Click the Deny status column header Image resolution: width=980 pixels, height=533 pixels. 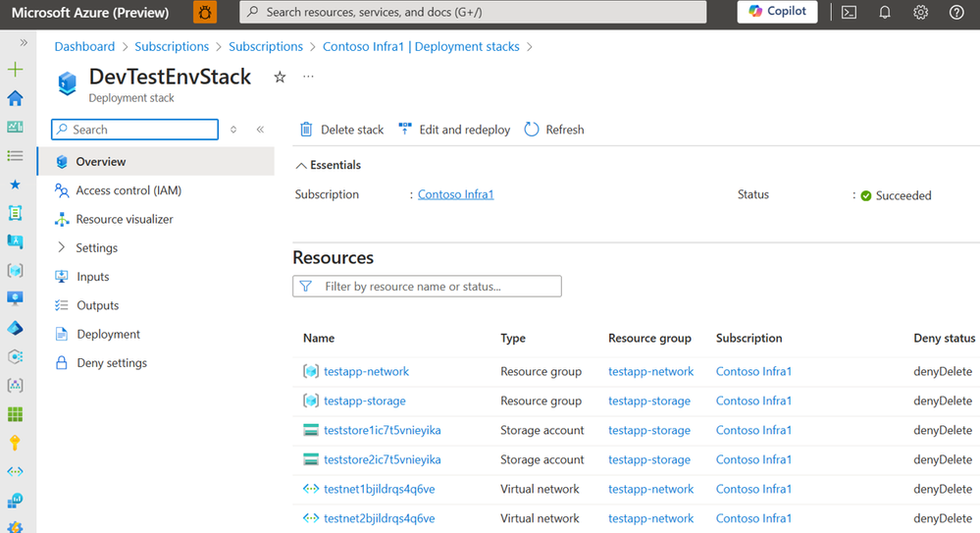pos(945,338)
